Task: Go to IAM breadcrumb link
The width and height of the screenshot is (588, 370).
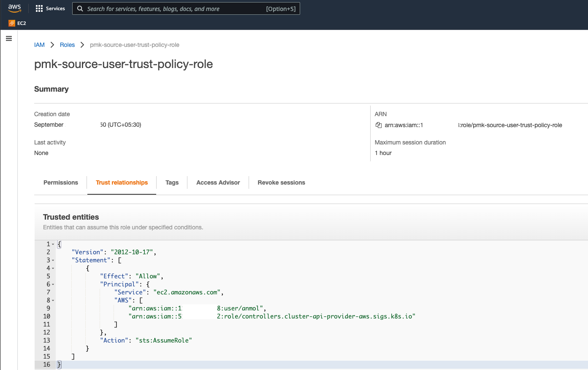Action: pyautogui.click(x=39, y=45)
